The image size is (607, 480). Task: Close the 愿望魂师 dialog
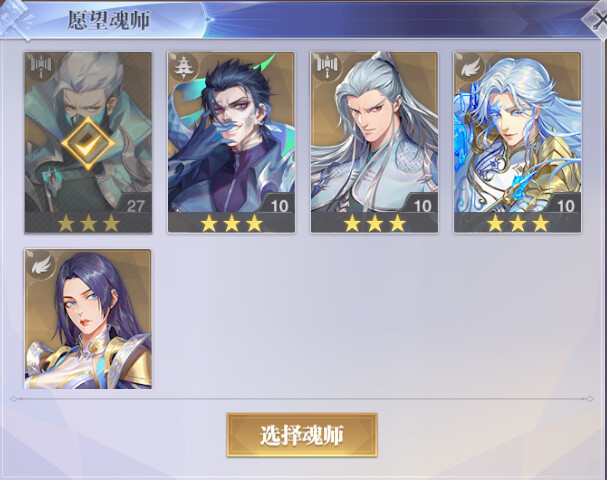pos(598,19)
